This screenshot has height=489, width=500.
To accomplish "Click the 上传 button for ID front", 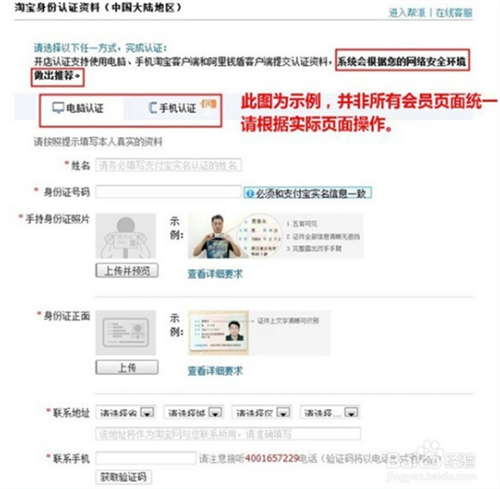I will [x=127, y=367].
